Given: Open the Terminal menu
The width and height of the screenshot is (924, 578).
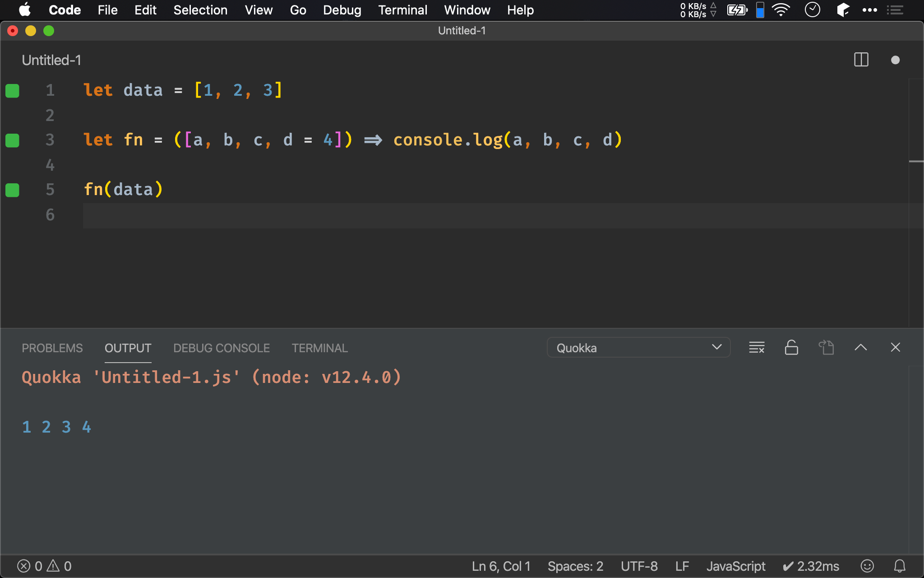Looking at the screenshot, I should (x=402, y=9).
